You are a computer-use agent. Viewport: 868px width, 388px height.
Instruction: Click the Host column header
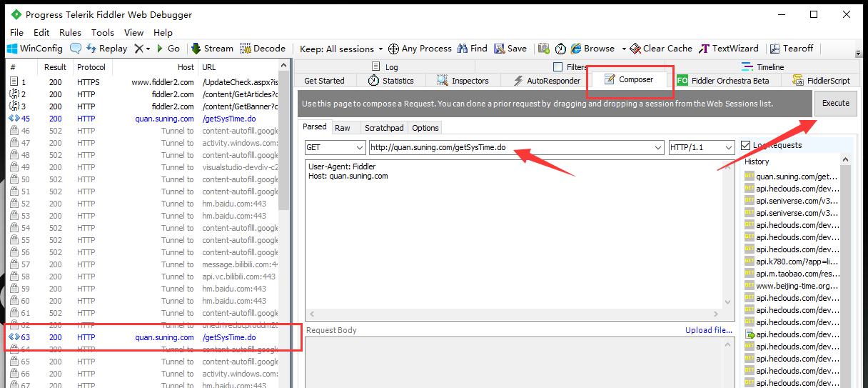pos(155,67)
